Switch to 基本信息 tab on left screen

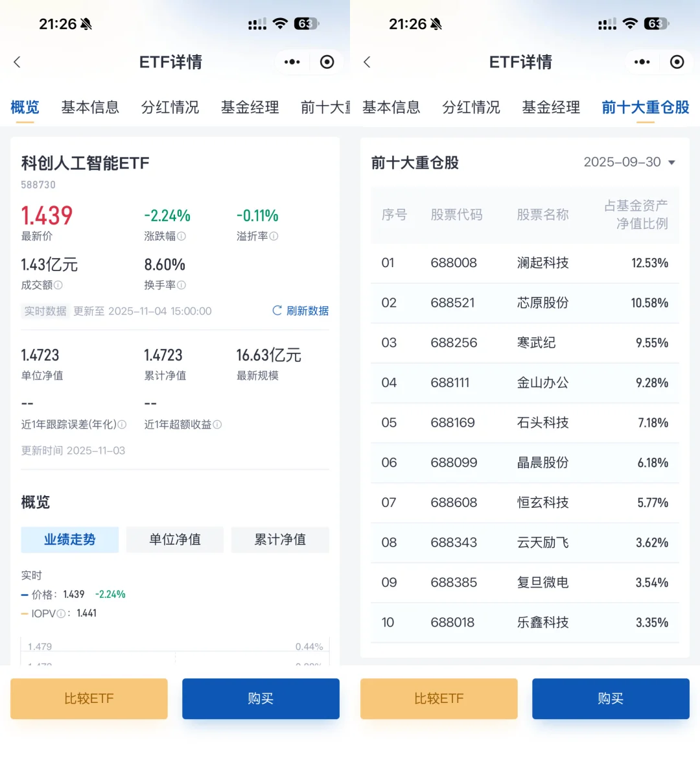(90, 107)
